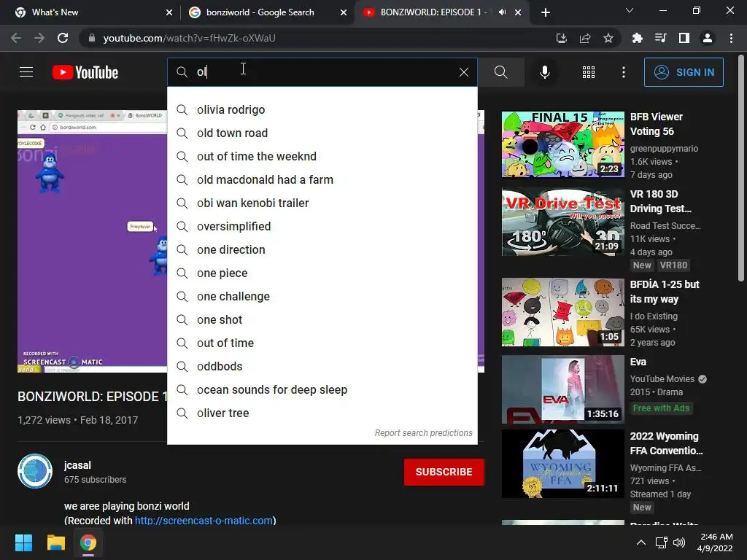Open the jcasal channel name link
The image size is (747, 560).
77,465
